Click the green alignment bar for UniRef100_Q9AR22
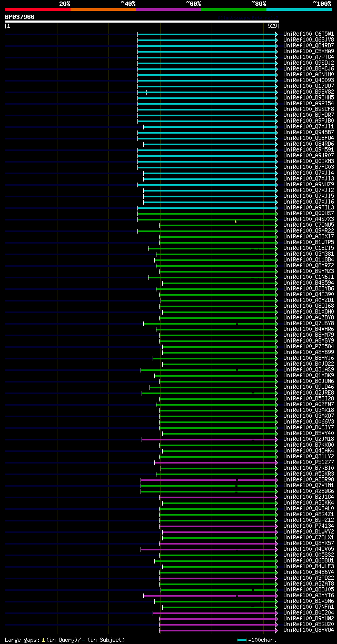Viewport: 337px width, 644px height. click(207, 231)
